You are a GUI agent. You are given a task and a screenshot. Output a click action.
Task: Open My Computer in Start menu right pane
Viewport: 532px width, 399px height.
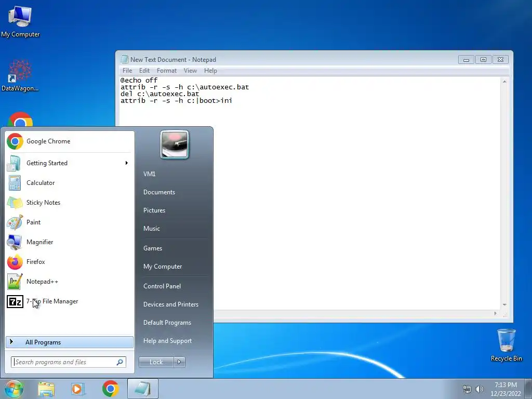point(163,267)
